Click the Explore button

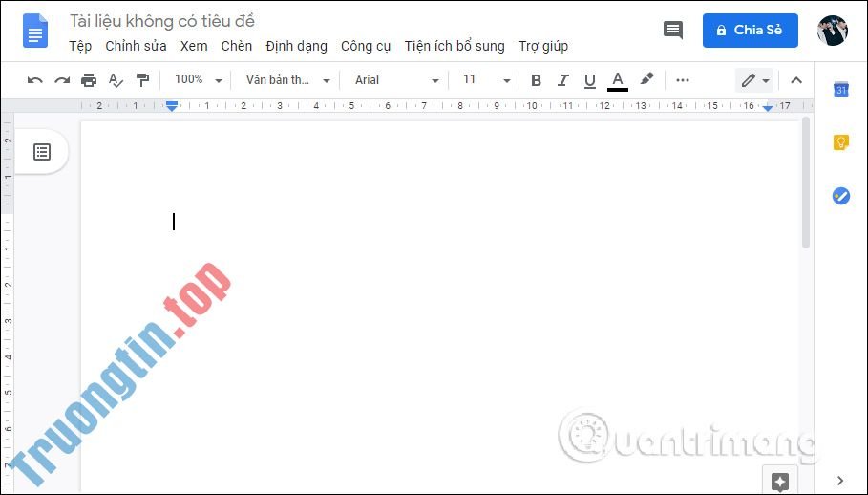pos(780,480)
